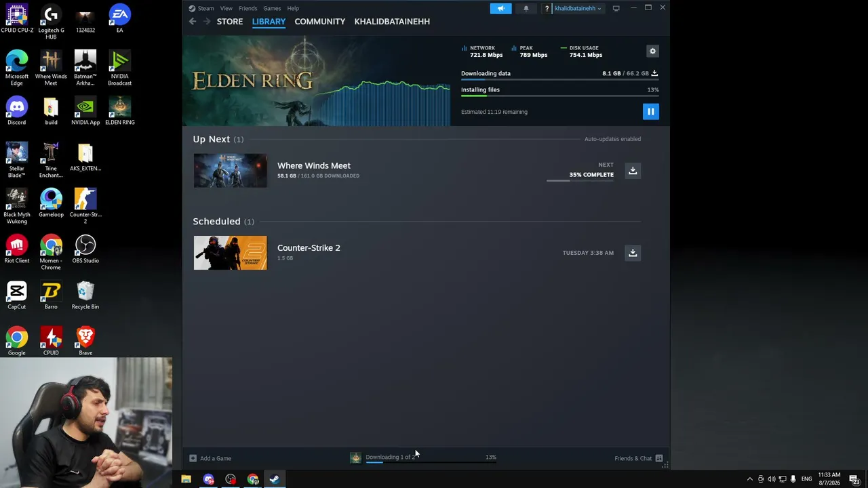Expand the khalidbatainehh account dropdown
This screenshot has height=488, width=868.
pyautogui.click(x=578, y=9)
